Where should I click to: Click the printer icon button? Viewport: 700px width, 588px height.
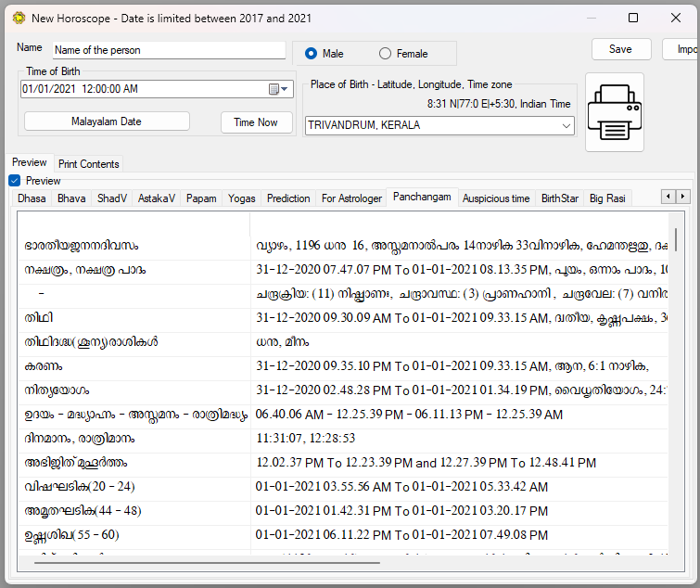click(x=614, y=112)
